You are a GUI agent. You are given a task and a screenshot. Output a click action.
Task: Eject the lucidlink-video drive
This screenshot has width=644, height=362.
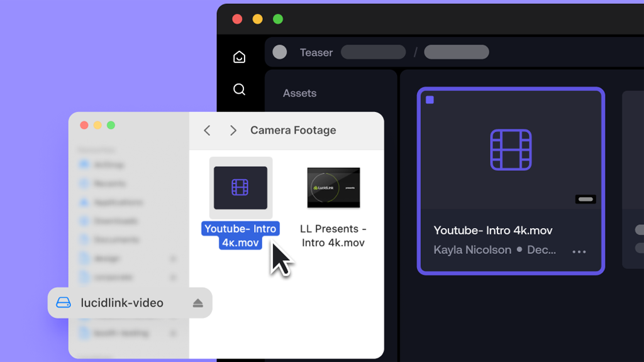(x=198, y=303)
